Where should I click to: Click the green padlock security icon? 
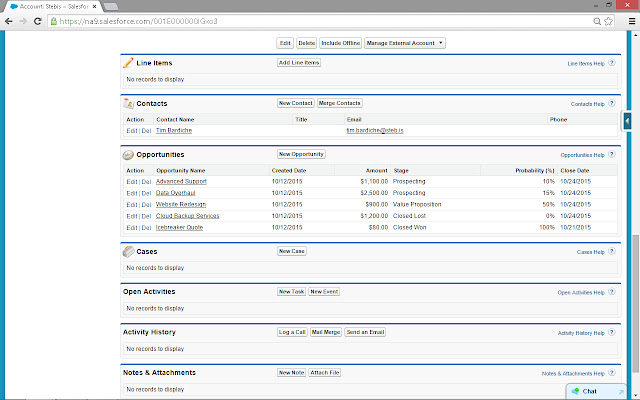tap(53, 21)
